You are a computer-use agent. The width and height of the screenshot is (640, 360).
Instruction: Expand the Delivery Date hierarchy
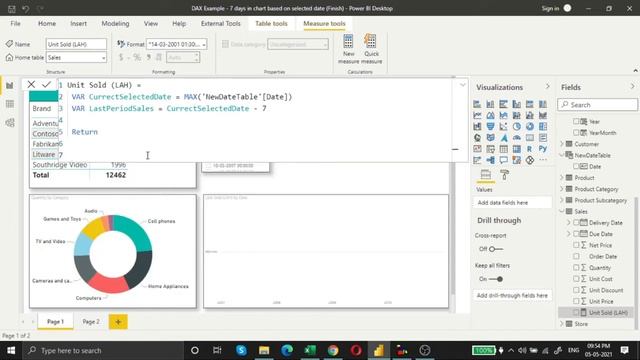(569, 223)
